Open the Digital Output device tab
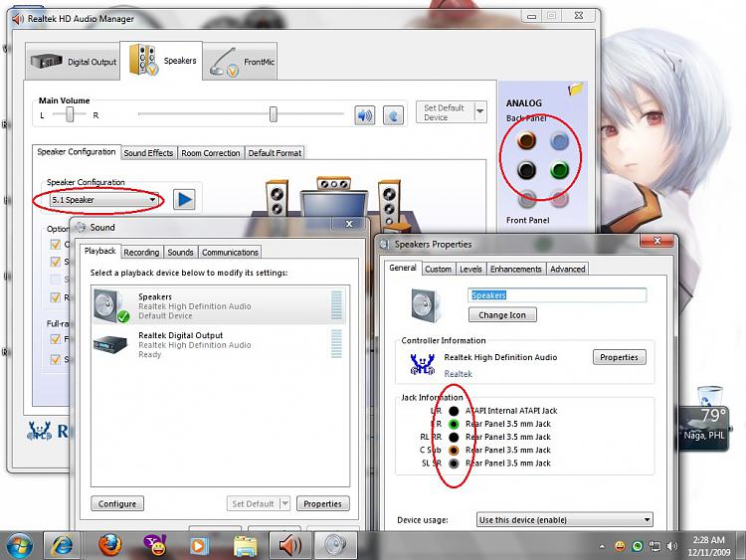Image resolution: width=746 pixels, height=560 pixels. (x=73, y=62)
